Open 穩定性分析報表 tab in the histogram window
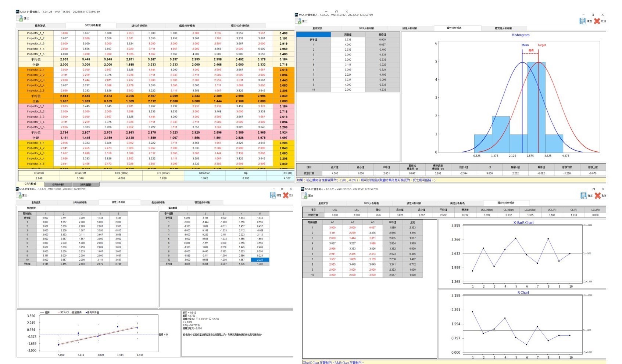622x364 pixels. tap(503, 28)
